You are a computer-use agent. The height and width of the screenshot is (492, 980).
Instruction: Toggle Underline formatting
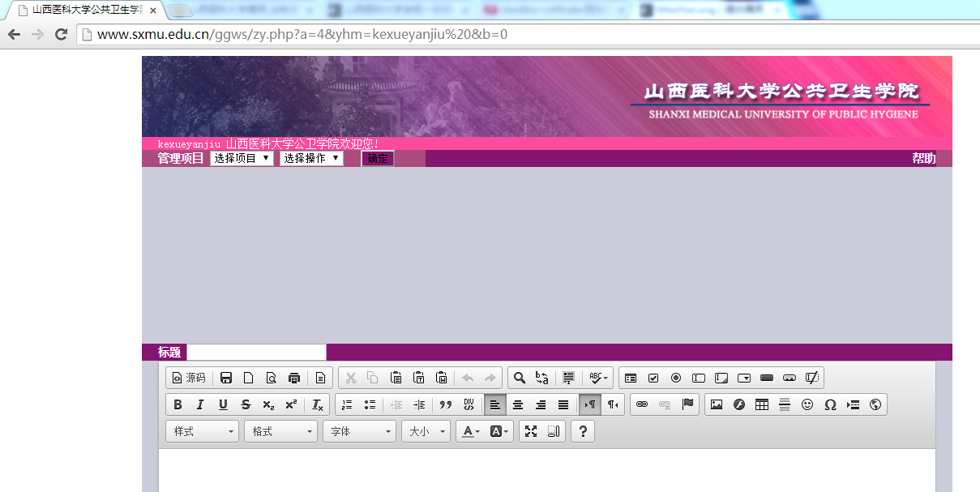coord(223,404)
